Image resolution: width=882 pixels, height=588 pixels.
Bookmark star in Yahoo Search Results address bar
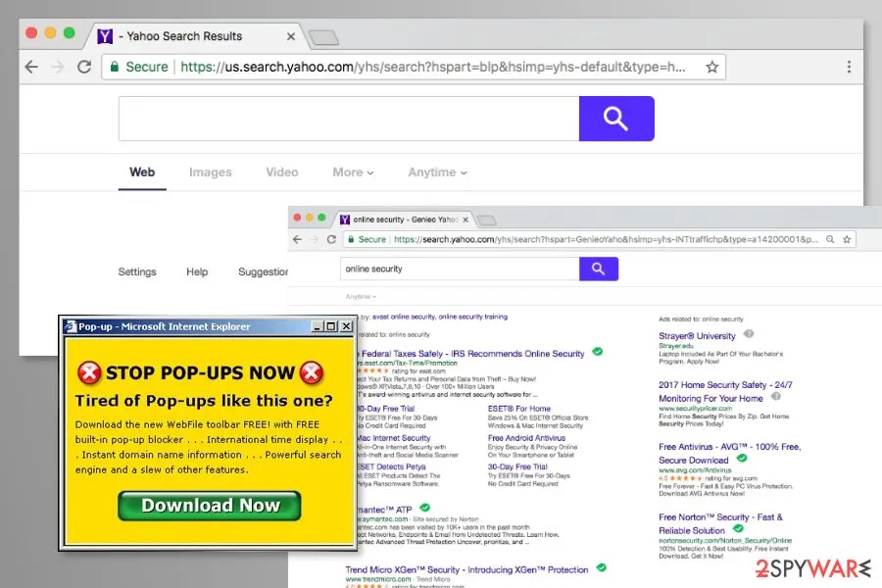(712, 67)
